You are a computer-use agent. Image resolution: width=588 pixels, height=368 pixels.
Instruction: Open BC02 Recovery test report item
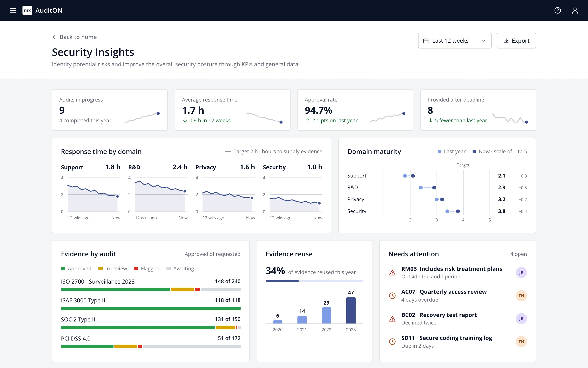[x=457, y=319]
